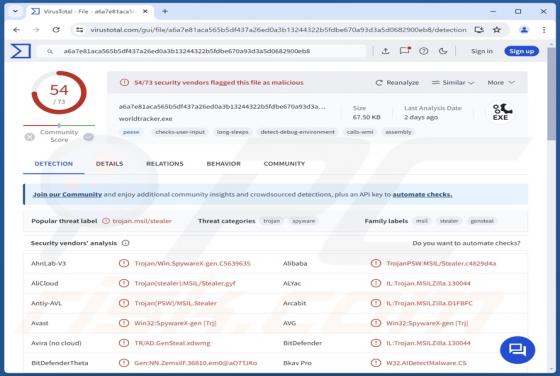Switch to the Relations tab

click(x=165, y=164)
